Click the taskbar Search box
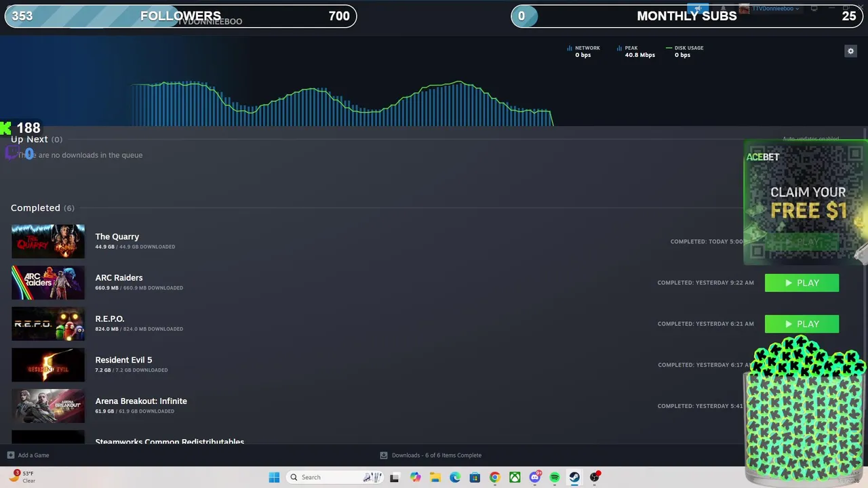 tap(336, 477)
